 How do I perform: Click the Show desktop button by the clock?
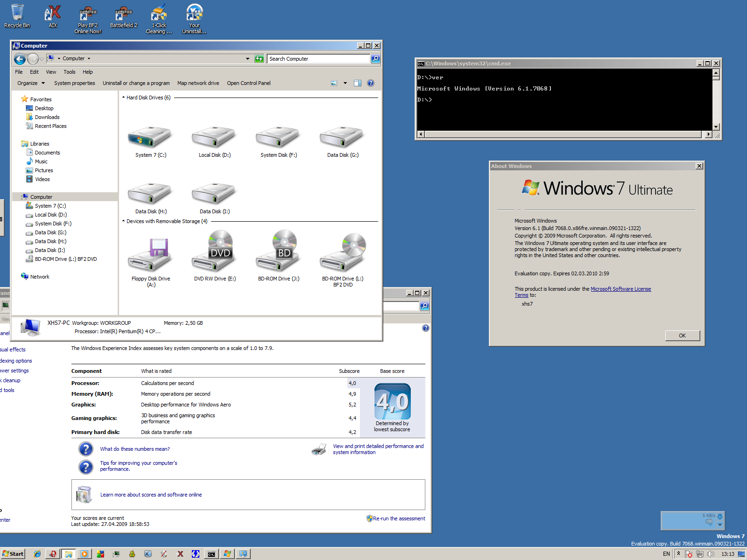pyautogui.click(x=741, y=554)
